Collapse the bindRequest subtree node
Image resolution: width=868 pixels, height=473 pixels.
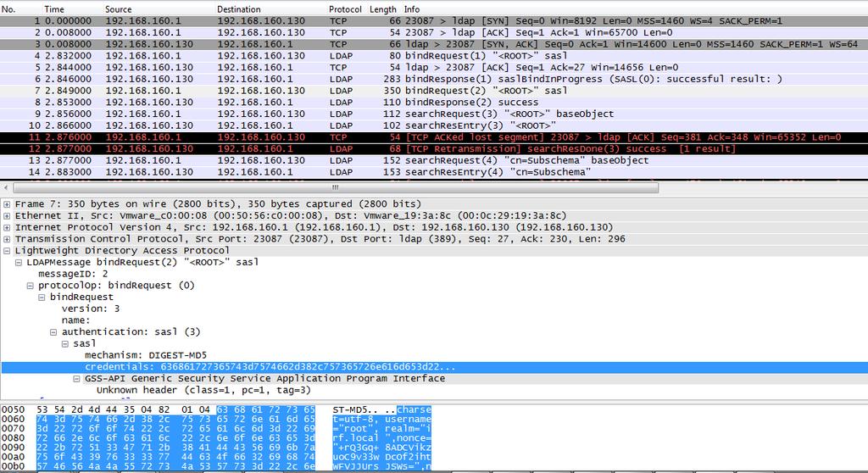click(42, 298)
